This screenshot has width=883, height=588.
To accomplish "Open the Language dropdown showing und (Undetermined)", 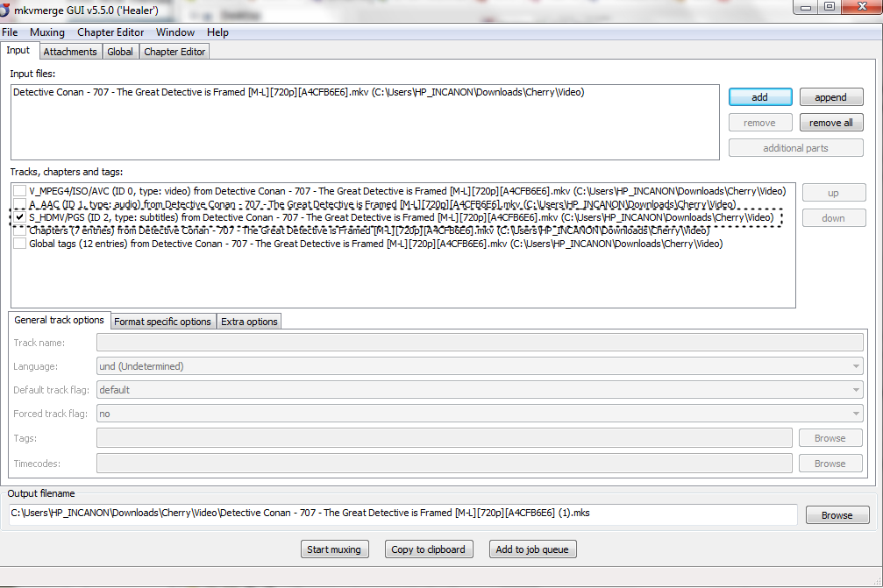I will click(x=480, y=366).
